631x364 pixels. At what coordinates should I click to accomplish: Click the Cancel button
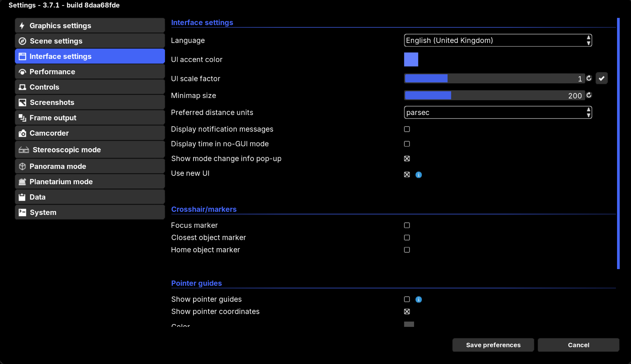tap(579, 345)
